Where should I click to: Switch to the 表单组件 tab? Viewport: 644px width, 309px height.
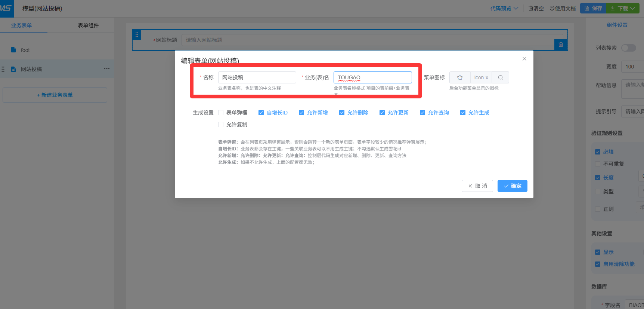(x=88, y=25)
